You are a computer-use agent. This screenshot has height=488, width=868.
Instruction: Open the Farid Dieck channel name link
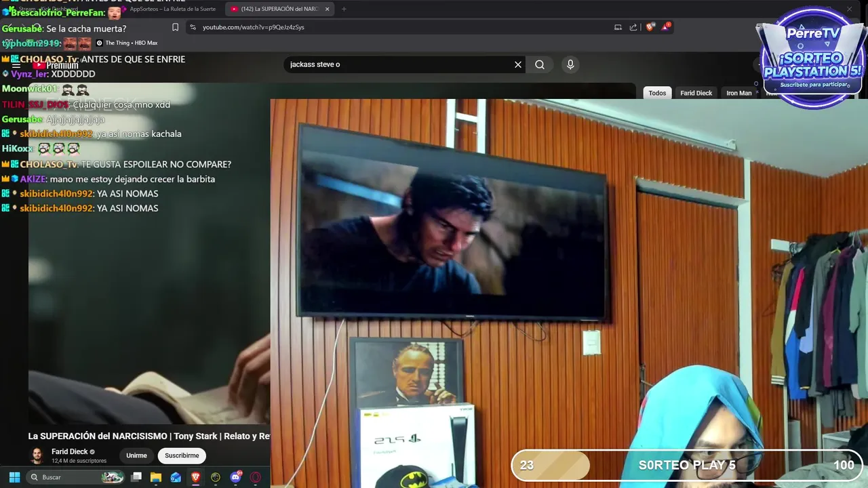pos(70,451)
